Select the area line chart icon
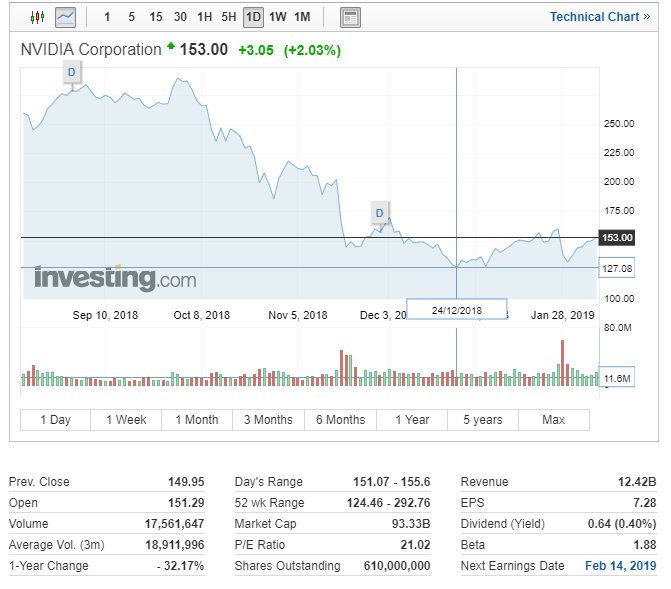This screenshot has width=671, height=589. click(x=65, y=17)
